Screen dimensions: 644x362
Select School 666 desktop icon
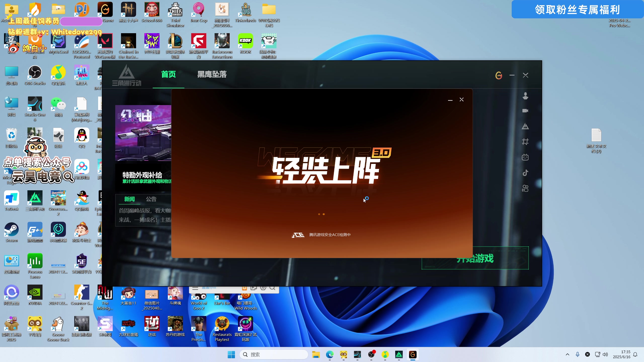coord(152,12)
